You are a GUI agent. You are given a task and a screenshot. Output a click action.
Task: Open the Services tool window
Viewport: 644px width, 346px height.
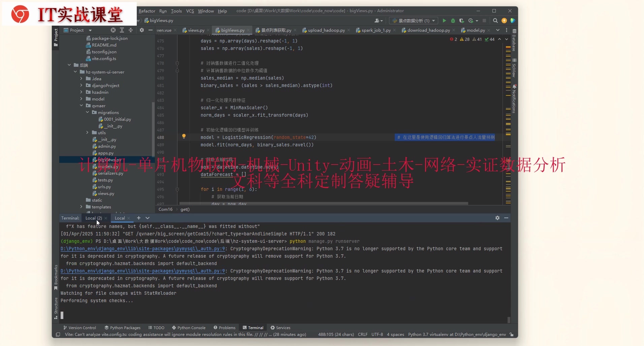click(x=280, y=327)
